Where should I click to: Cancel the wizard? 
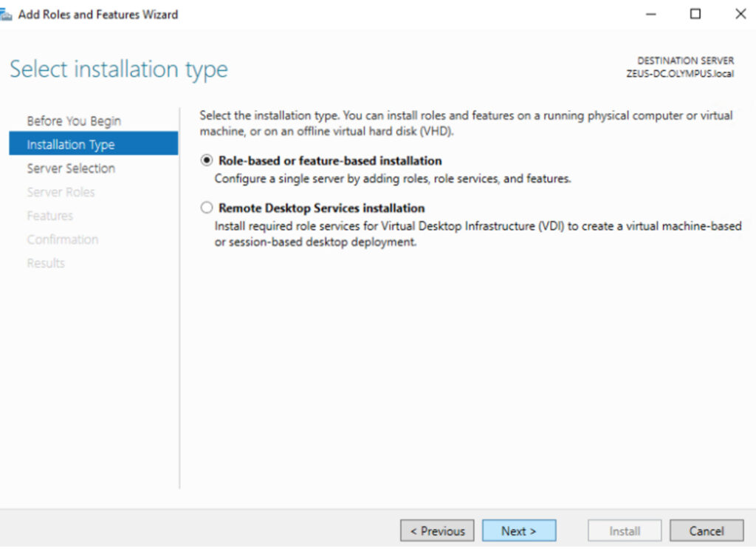coord(706,531)
